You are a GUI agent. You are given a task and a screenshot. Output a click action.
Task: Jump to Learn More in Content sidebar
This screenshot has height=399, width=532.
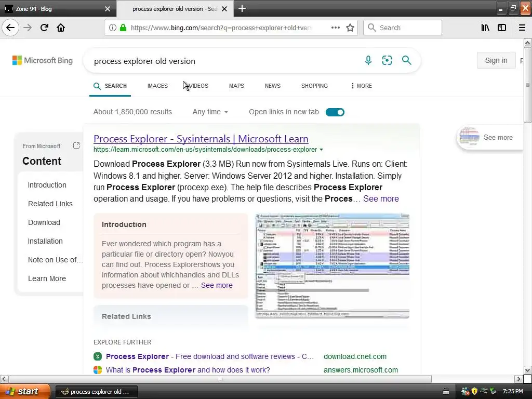click(47, 278)
